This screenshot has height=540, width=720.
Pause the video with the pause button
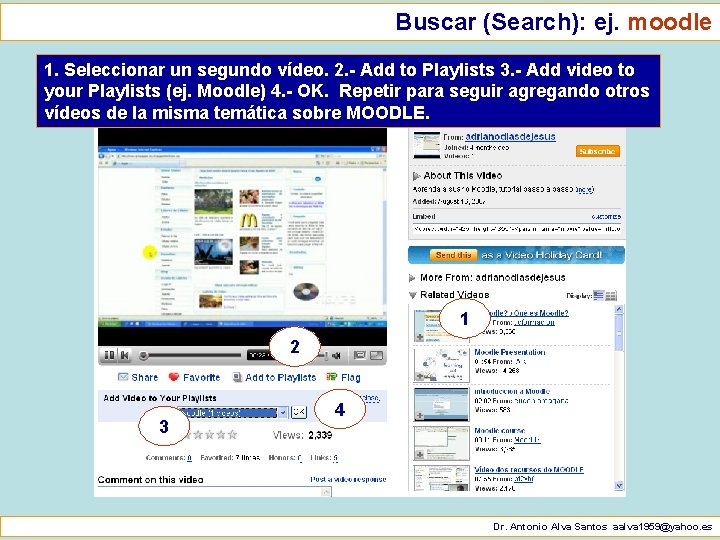[109, 355]
